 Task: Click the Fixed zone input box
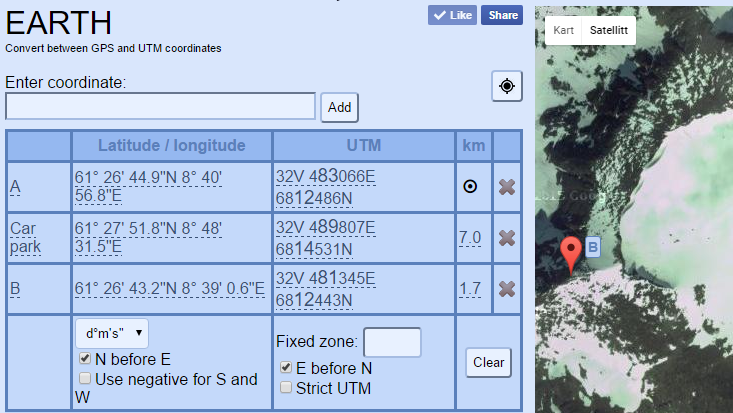[392, 342]
